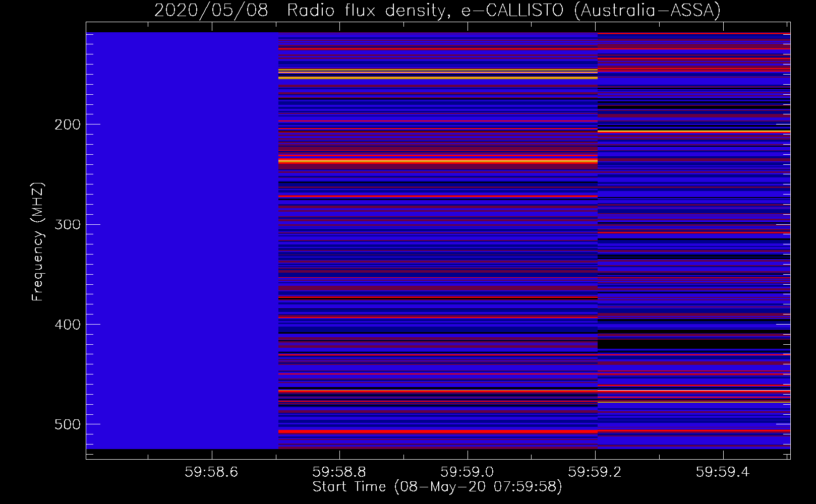816x504 pixels.
Task: Click the 59:59.4 time tick label
Action: [723, 472]
